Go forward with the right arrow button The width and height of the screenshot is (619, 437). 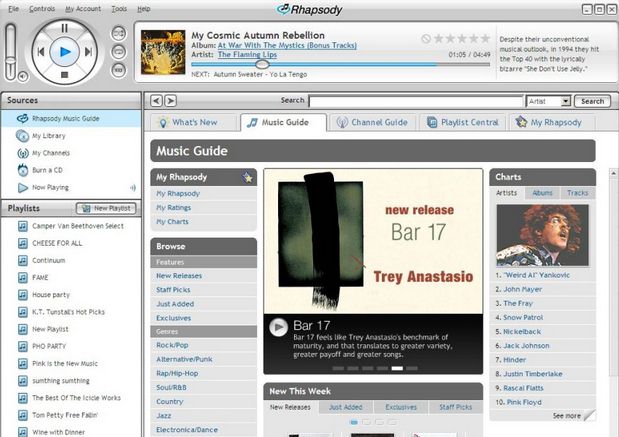[x=171, y=101]
